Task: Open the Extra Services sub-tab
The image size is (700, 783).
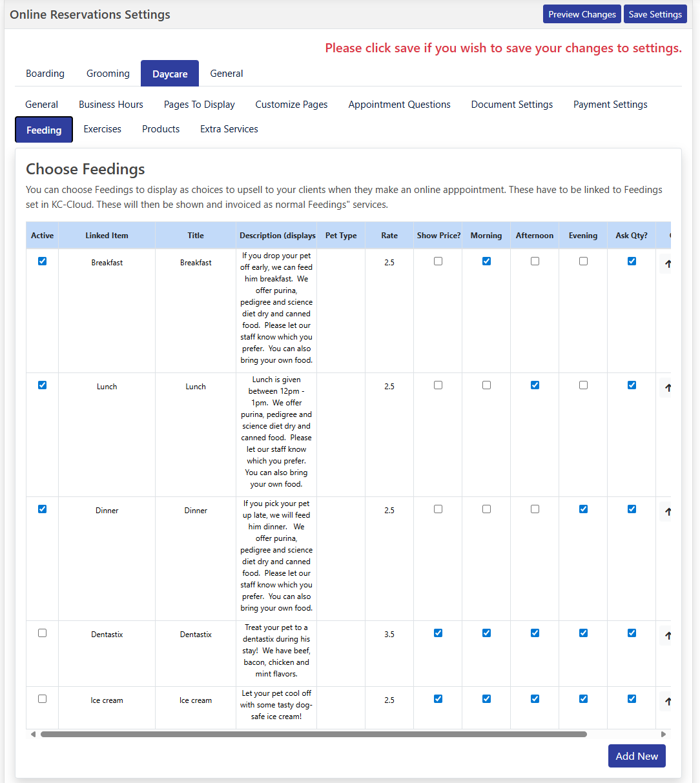Action: pyautogui.click(x=229, y=129)
